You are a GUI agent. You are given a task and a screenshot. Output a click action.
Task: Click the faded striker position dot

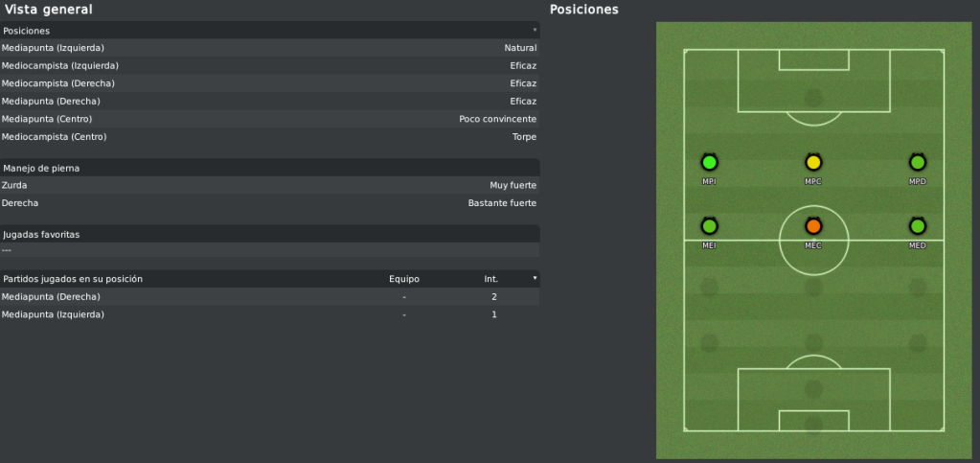[x=813, y=98]
